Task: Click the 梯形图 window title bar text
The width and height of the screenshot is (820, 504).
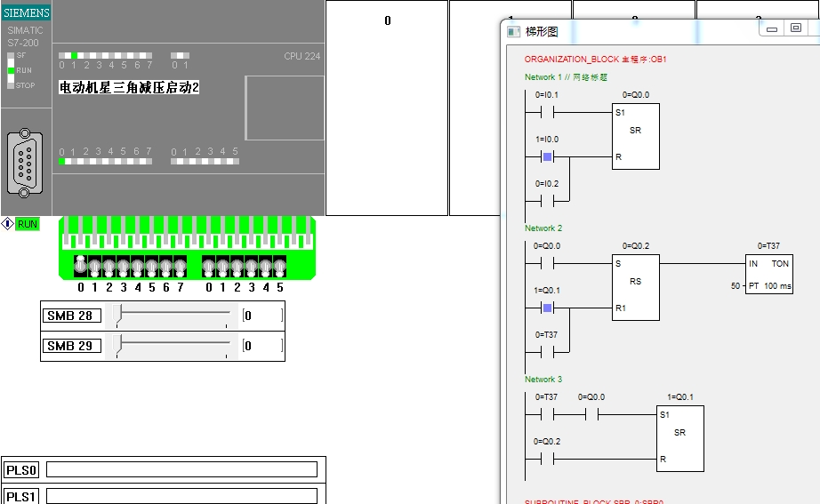Action: (x=542, y=32)
